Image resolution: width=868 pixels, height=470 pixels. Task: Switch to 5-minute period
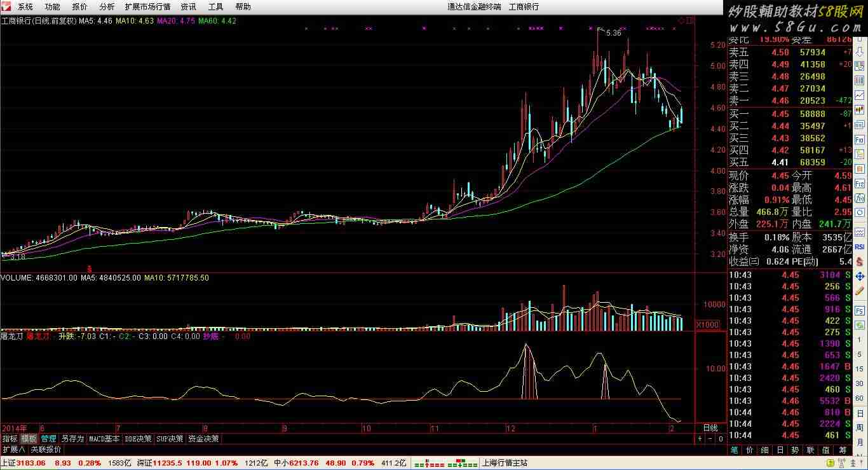click(860, 354)
